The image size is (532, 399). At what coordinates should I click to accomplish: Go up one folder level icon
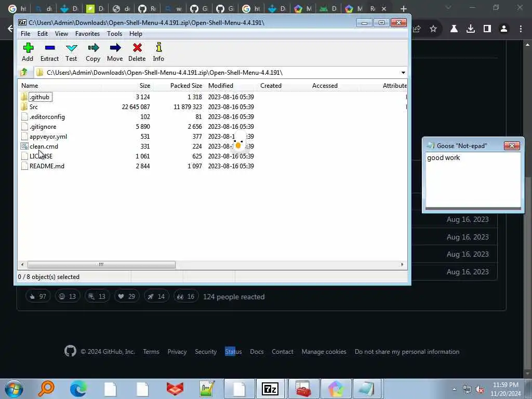[x=24, y=72]
